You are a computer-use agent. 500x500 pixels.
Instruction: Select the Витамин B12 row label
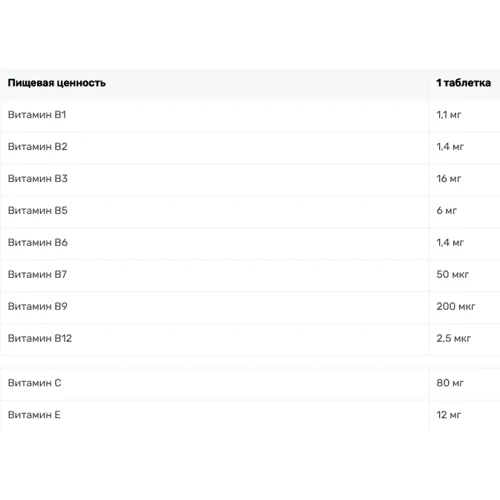(x=40, y=339)
